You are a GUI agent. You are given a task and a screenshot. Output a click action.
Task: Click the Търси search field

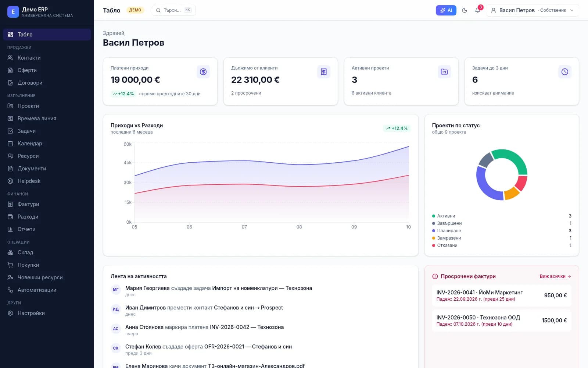click(x=173, y=10)
